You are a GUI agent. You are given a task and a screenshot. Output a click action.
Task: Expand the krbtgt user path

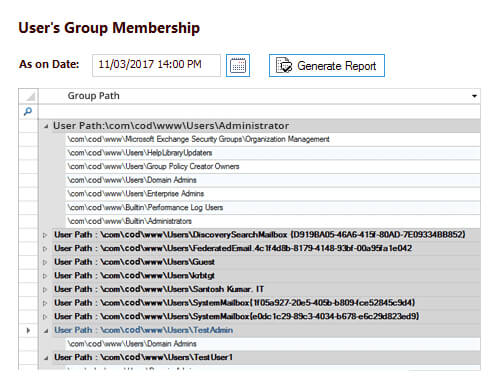point(45,276)
